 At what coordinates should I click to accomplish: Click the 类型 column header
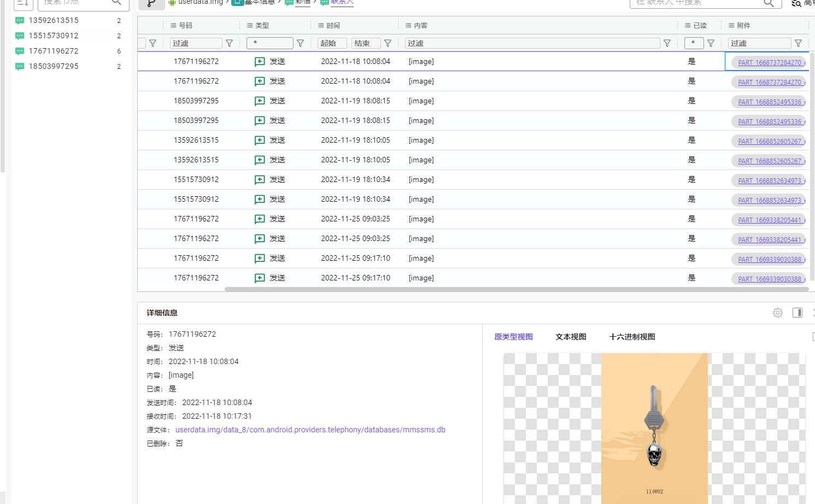pyautogui.click(x=262, y=26)
